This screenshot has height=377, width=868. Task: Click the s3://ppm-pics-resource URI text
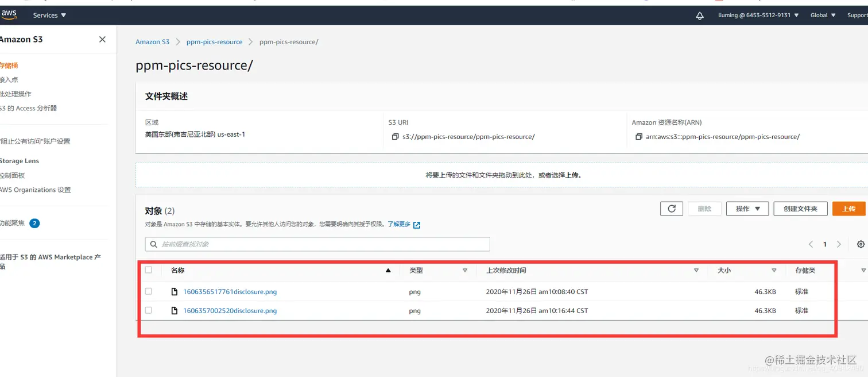(468, 137)
